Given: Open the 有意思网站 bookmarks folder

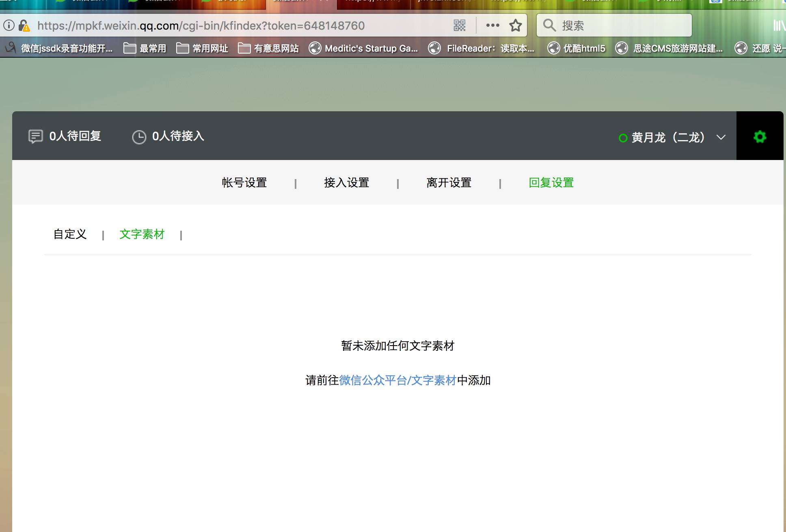Looking at the screenshot, I should [x=268, y=48].
